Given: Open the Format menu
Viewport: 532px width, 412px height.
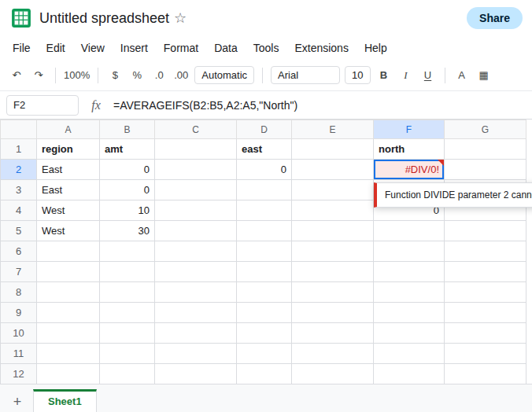Looking at the screenshot, I should click(x=181, y=48).
